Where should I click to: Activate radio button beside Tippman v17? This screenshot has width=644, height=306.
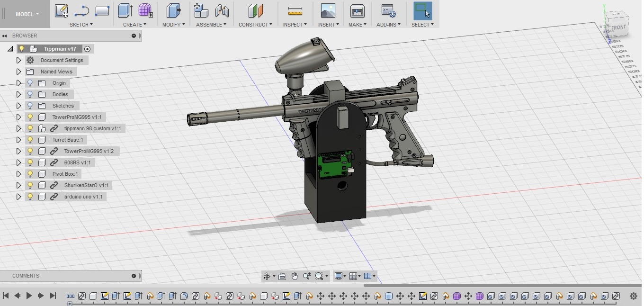87,49
